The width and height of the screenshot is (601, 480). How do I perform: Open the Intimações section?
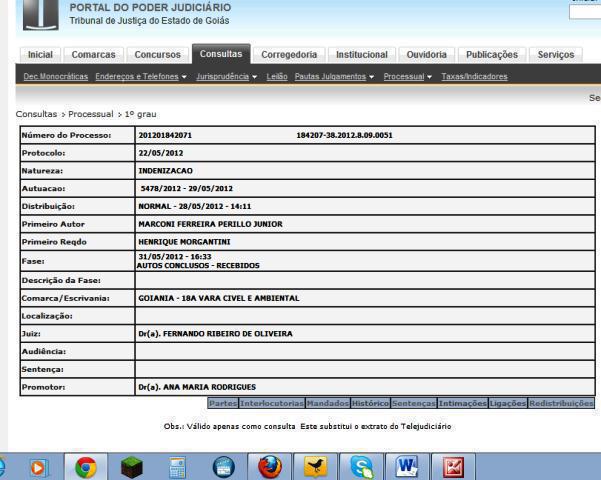462,403
